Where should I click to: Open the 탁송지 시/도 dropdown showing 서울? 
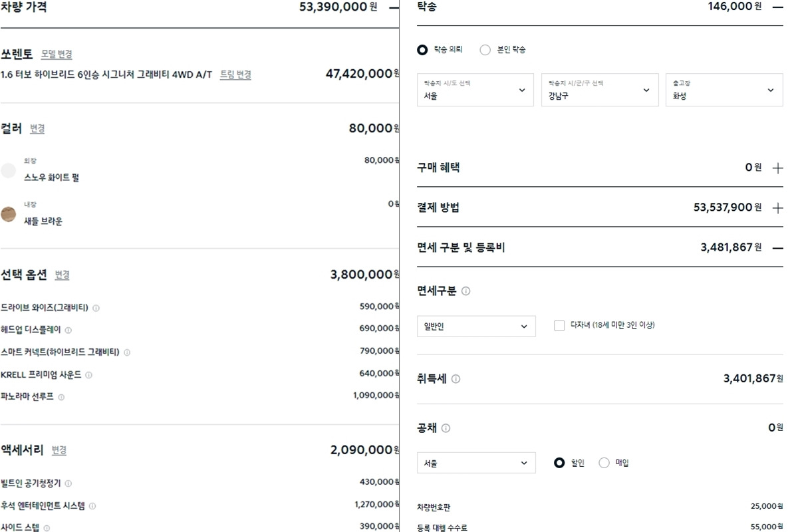tap(475, 90)
